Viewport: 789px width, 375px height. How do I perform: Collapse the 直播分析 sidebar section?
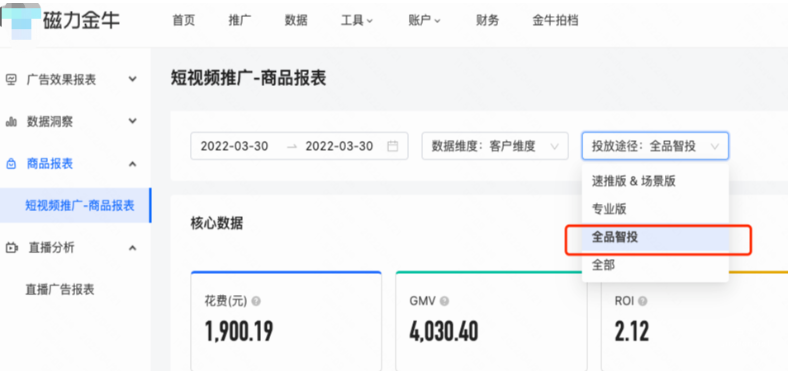(132, 248)
